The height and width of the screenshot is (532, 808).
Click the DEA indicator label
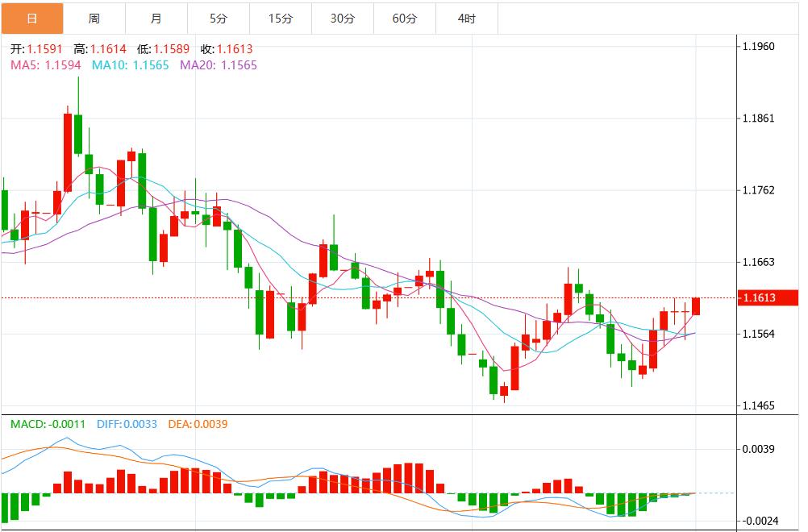point(198,423)
